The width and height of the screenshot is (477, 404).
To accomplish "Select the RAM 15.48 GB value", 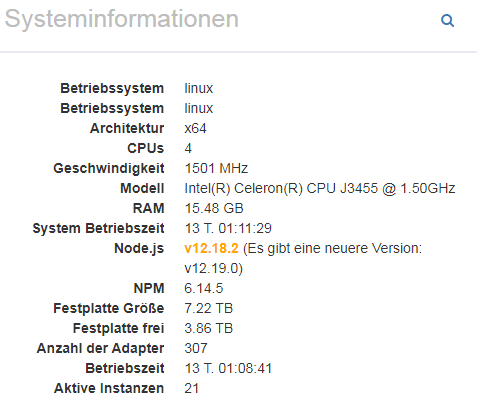I will 214,208.
